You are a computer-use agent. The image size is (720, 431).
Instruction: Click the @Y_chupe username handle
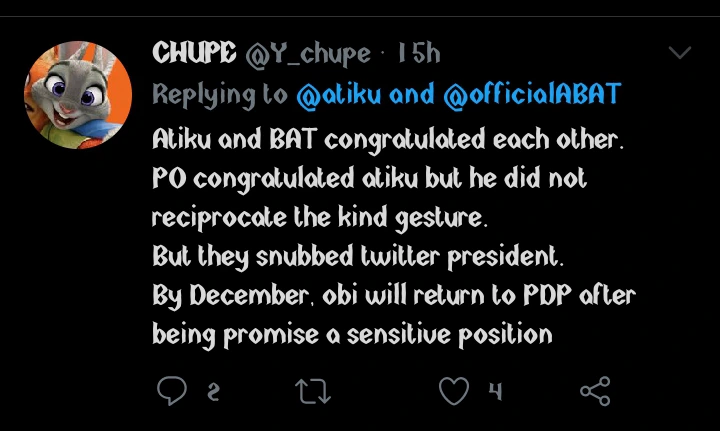click(x=308, y=53)
